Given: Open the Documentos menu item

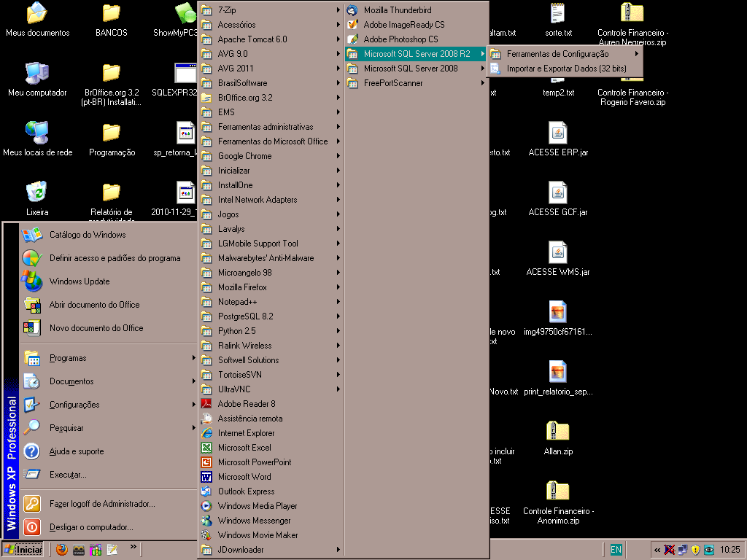Looking at the screenshot, I should click(108, 381).
